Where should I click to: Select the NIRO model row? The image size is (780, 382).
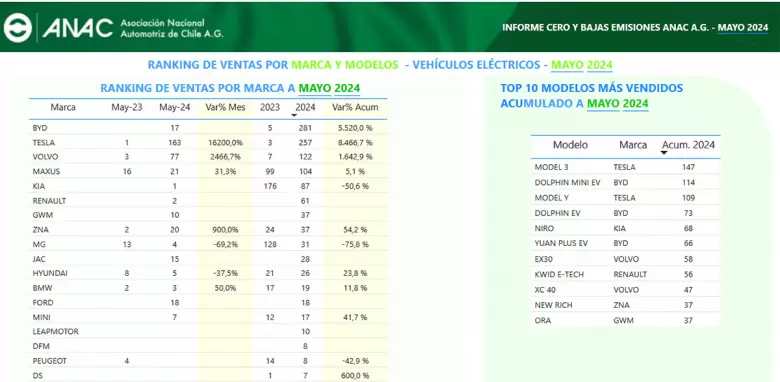[x=625, y=228]
